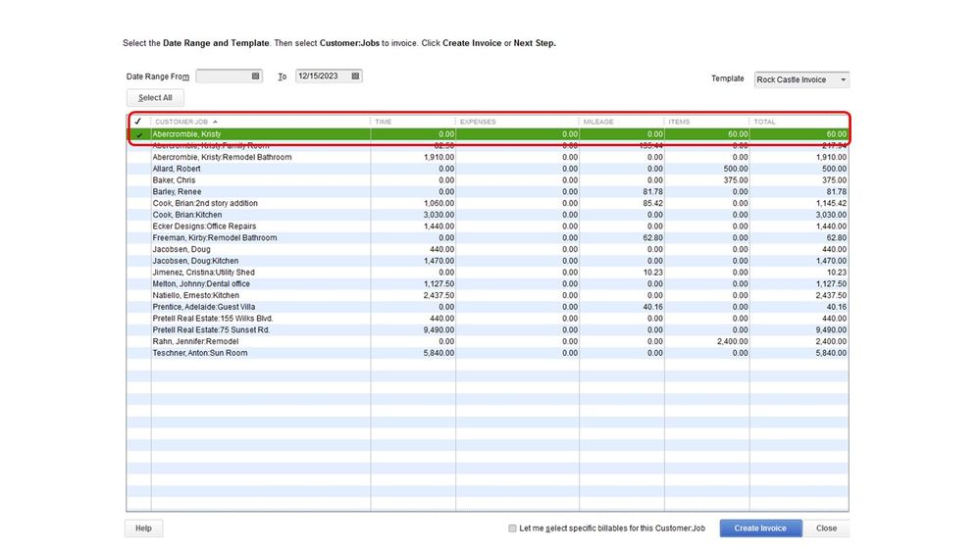Sort by the Time column header
The image size is (980, 551).
click(x=384, y=122)
